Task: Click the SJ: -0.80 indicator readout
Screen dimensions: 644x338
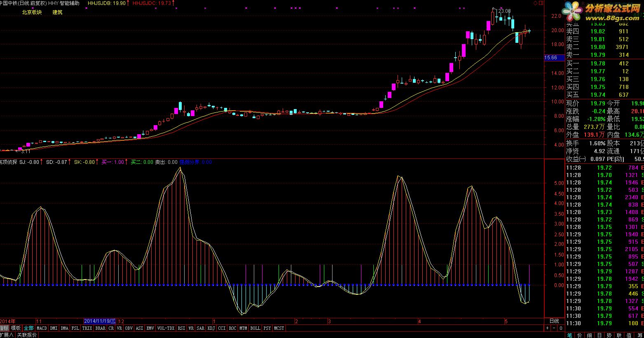Action: 29,162
